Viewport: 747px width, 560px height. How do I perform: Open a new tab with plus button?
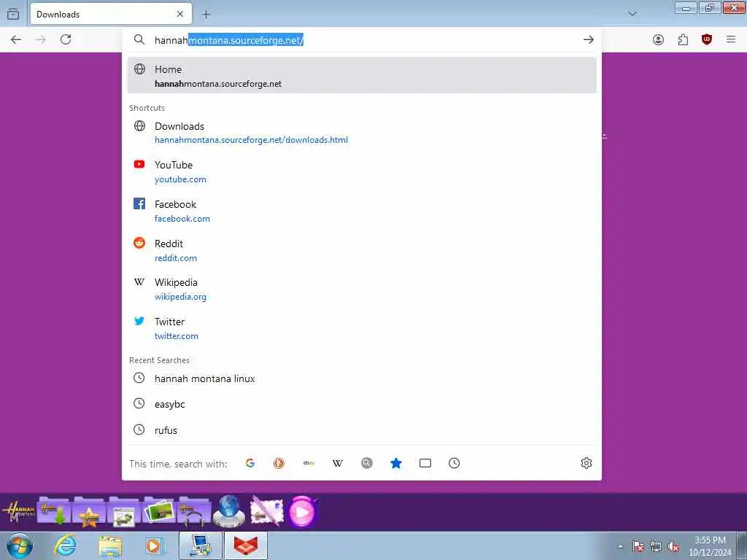206,15
